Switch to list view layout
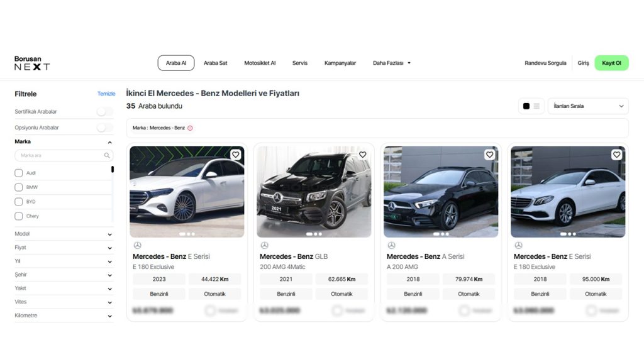This screenshot has height=362, width=644. (536, 106)
